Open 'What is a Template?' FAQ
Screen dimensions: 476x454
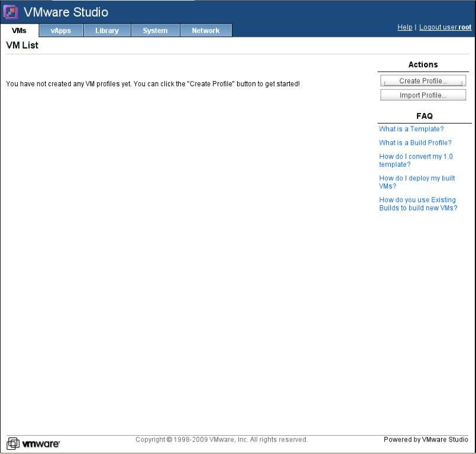tap(411, 129)
